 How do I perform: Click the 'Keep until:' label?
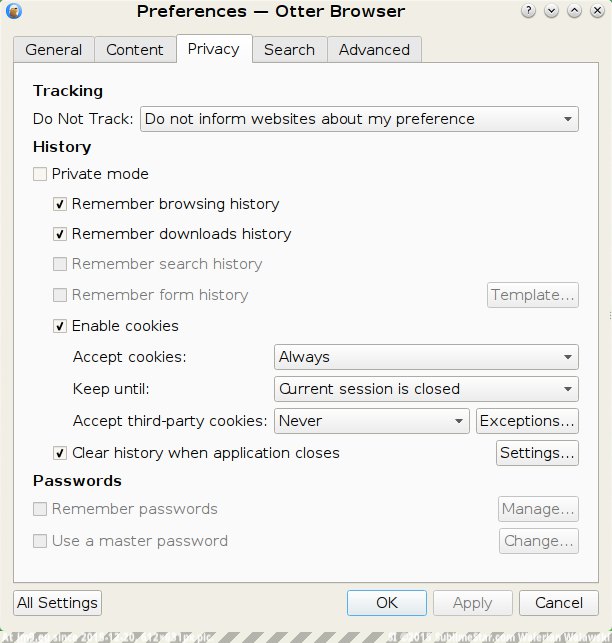[x=111, y=389]
